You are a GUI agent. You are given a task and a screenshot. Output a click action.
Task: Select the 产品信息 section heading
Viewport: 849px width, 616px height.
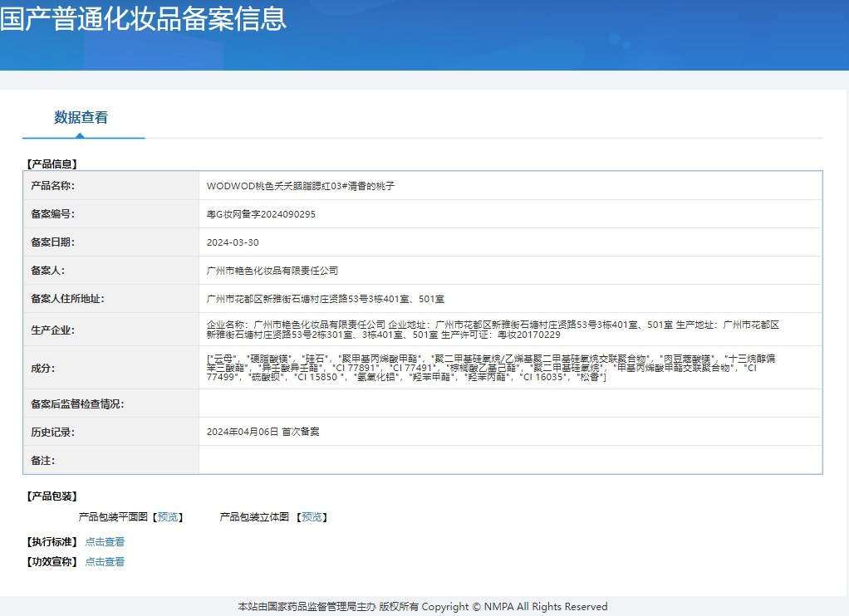point(52,164)
